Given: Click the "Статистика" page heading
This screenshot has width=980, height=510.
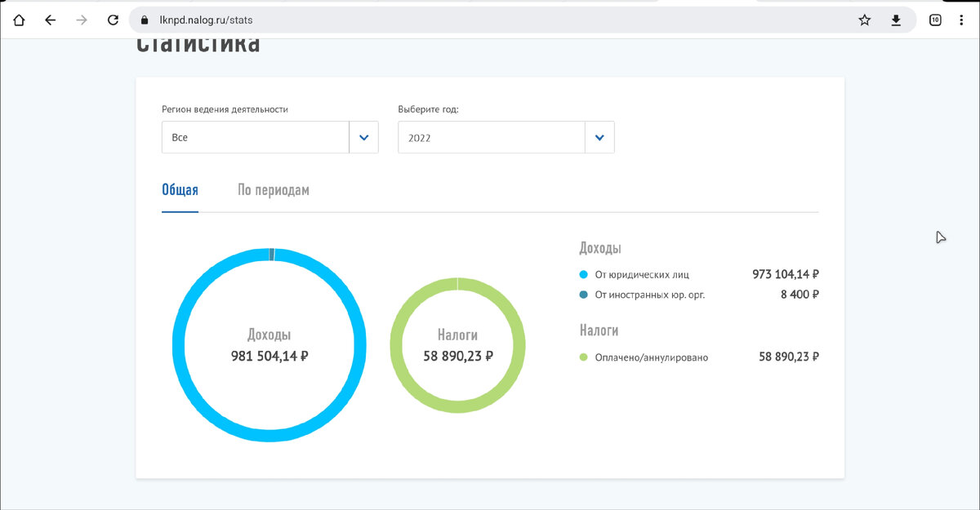Looking at the screenshot, I should (198, 44).
